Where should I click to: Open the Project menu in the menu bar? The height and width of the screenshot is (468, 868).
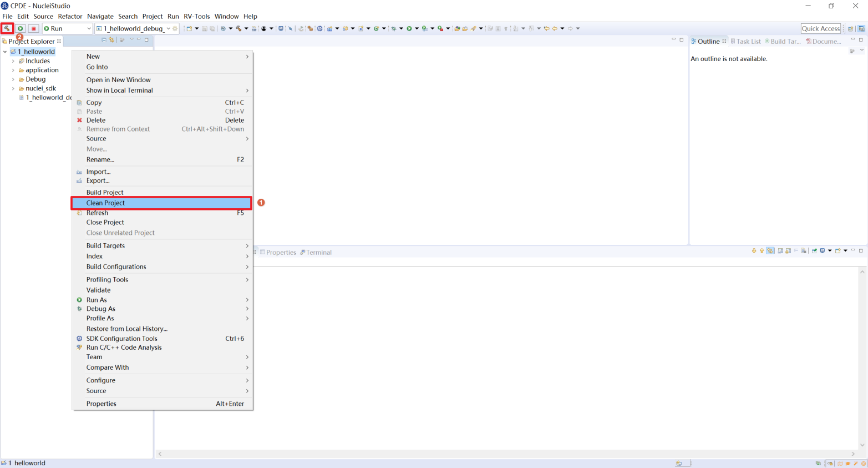point(153,16)
